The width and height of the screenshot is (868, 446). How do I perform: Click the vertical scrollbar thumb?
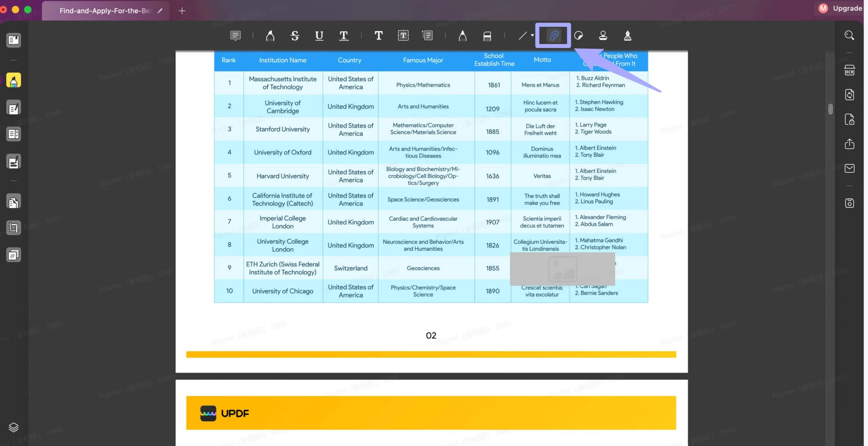[830, 109]
